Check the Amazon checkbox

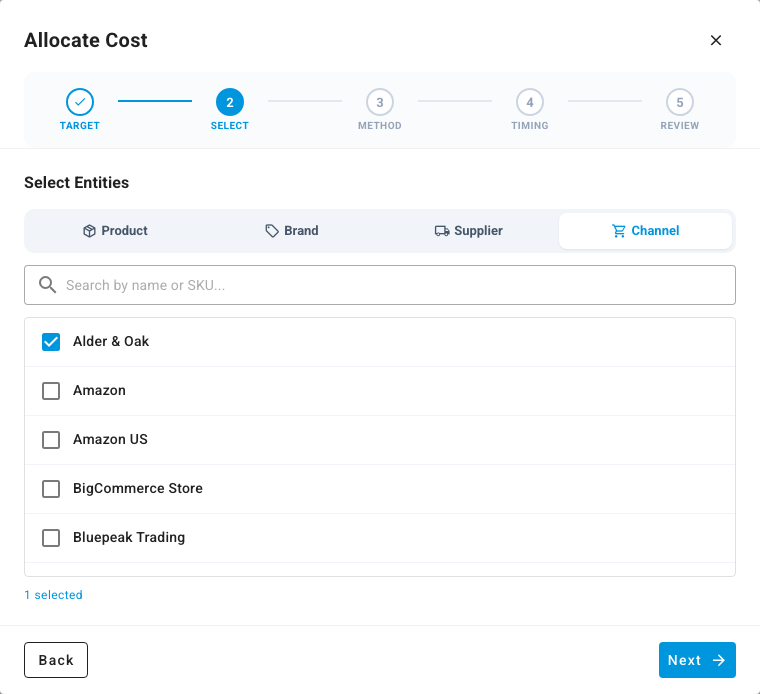(51, 391)
